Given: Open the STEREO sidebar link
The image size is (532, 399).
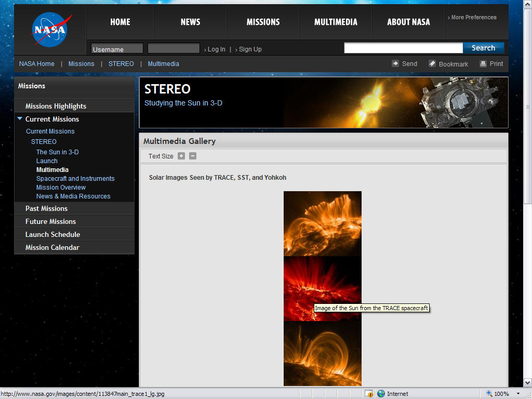Looking at the screenshot, I should (x=44, y=141).
